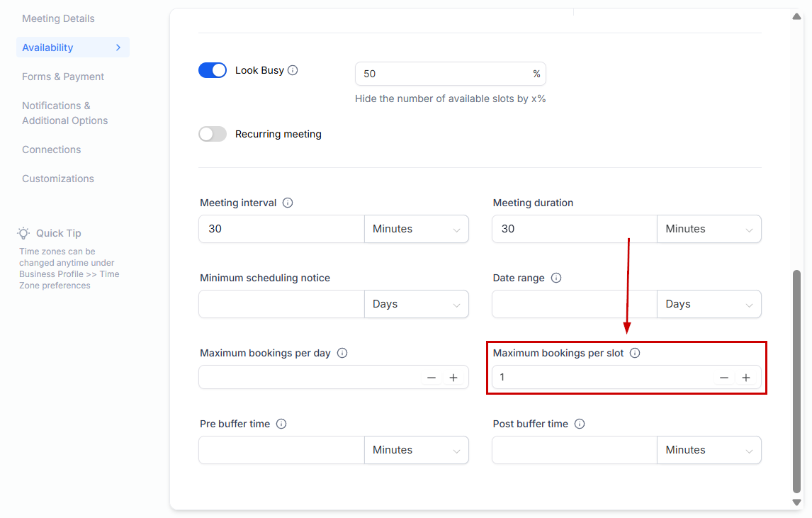
Task: Decrease Maximum bookings per day with minus
Action: pyautogui.click(x=432, y=378)
